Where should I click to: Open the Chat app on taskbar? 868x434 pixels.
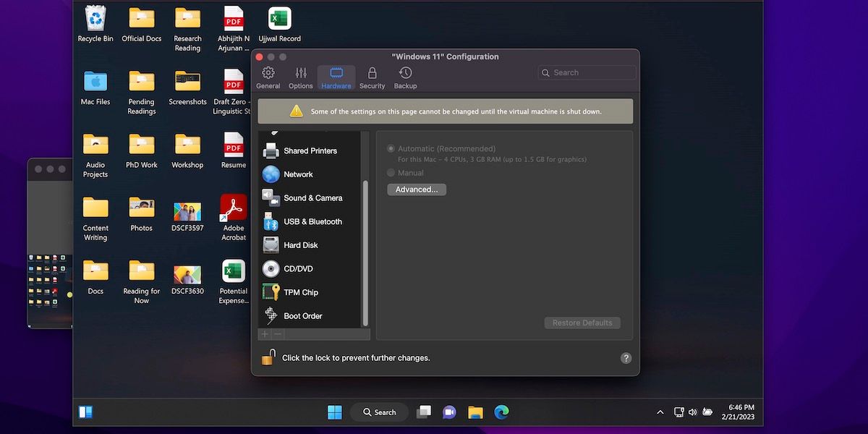click(449, 412)
